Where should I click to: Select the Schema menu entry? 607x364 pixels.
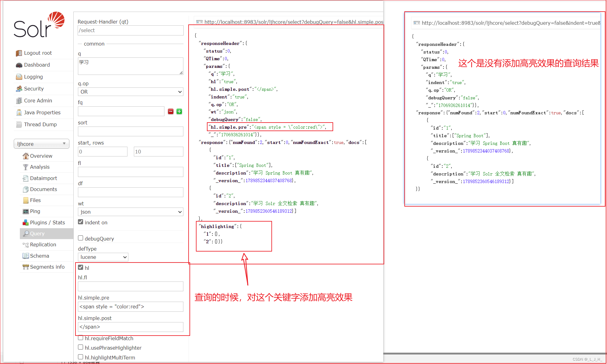(39, 256)
